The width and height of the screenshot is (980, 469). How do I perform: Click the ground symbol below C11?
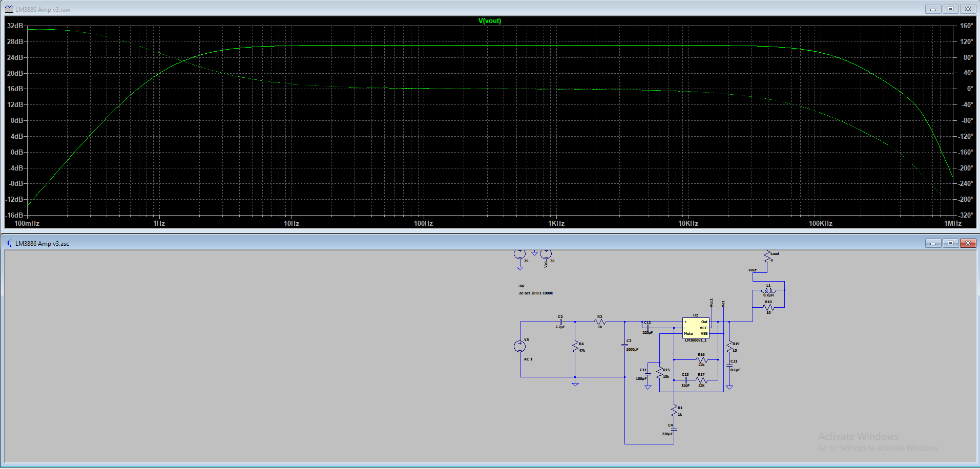648,388
